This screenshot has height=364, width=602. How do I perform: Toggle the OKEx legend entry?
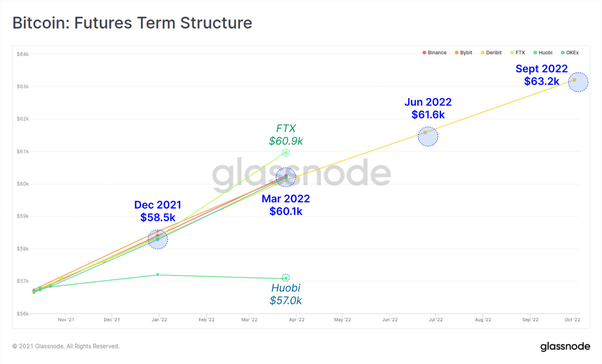pyautogui.click(x=570, y=53)
